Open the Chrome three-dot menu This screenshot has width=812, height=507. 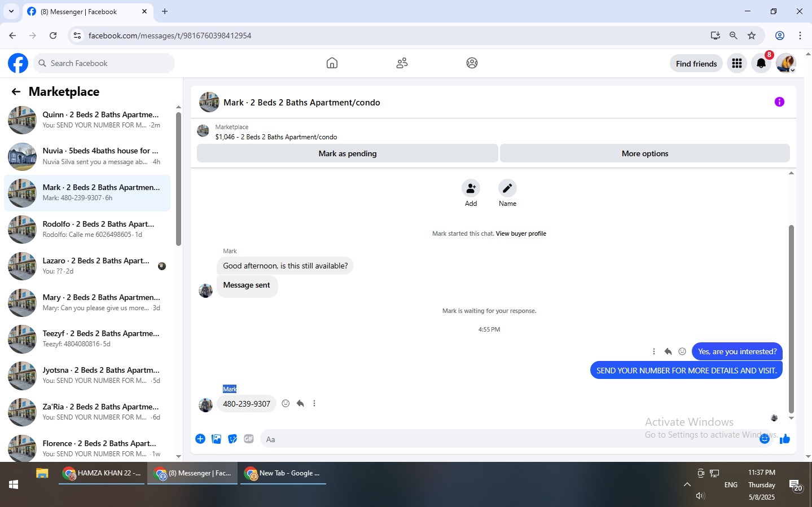(x=800, y=36)
